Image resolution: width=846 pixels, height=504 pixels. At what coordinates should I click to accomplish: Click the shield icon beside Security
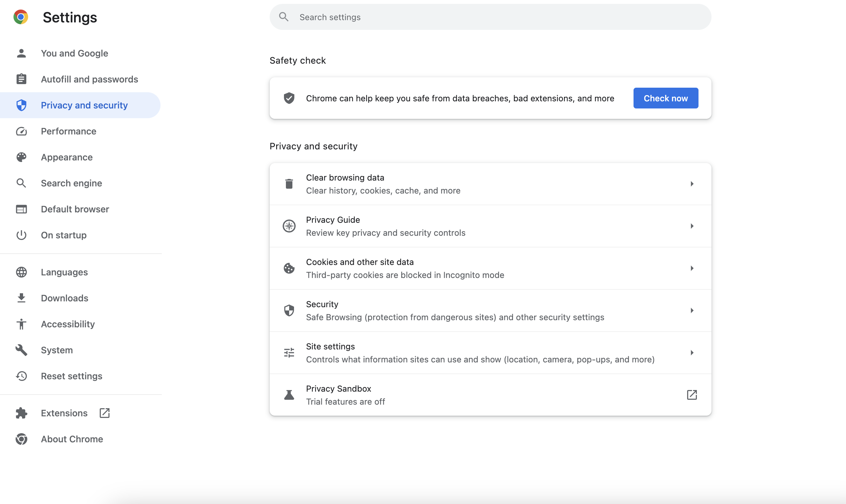point(289,310)
